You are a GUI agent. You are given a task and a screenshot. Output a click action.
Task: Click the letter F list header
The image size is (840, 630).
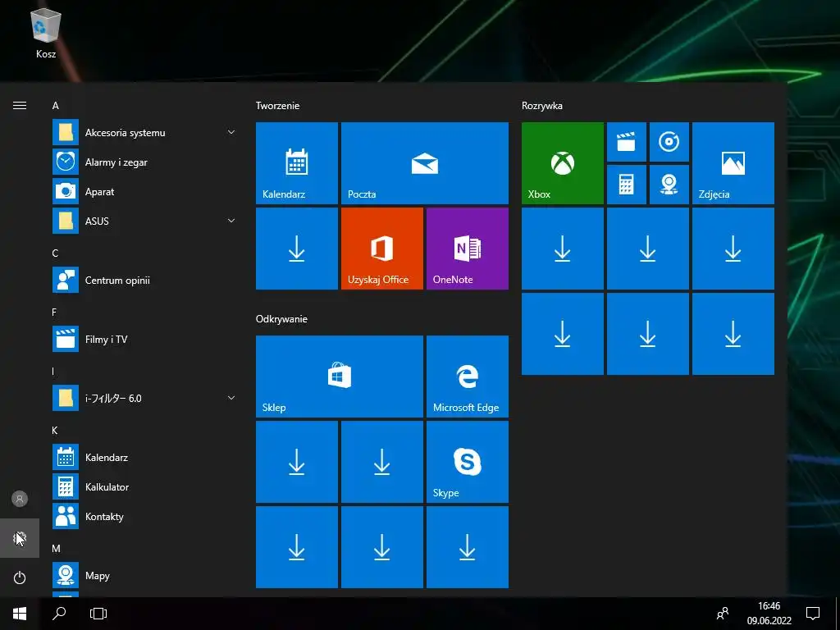pyautogui.click(x=54, y=312)
